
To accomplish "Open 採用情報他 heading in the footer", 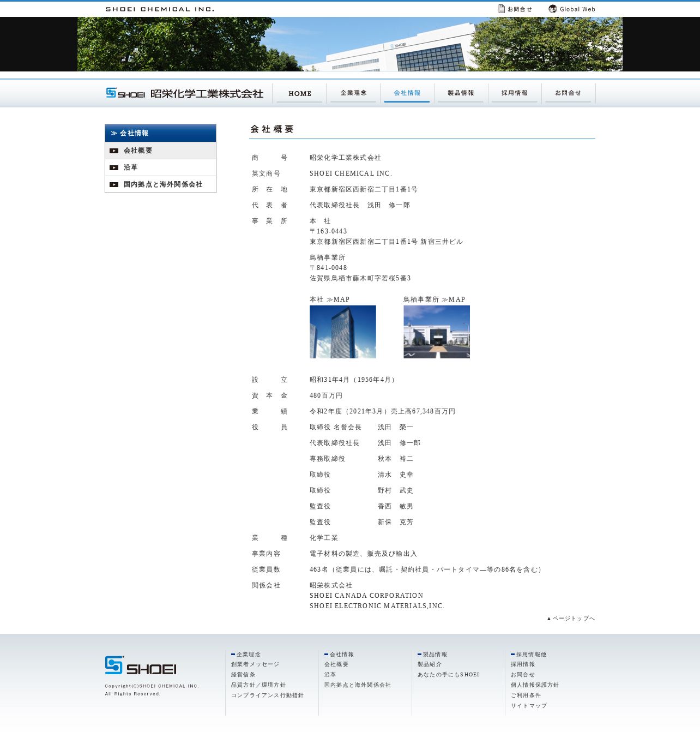I will tap(531, 655).
